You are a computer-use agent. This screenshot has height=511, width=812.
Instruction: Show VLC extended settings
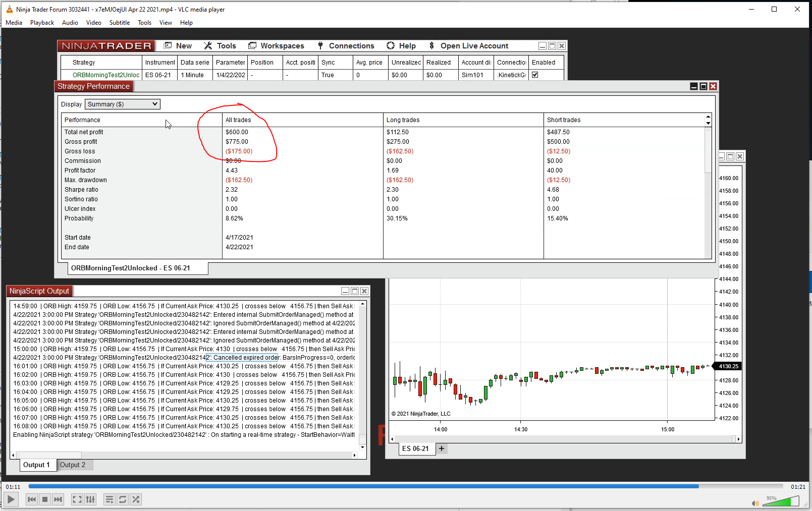coord(90,499)
